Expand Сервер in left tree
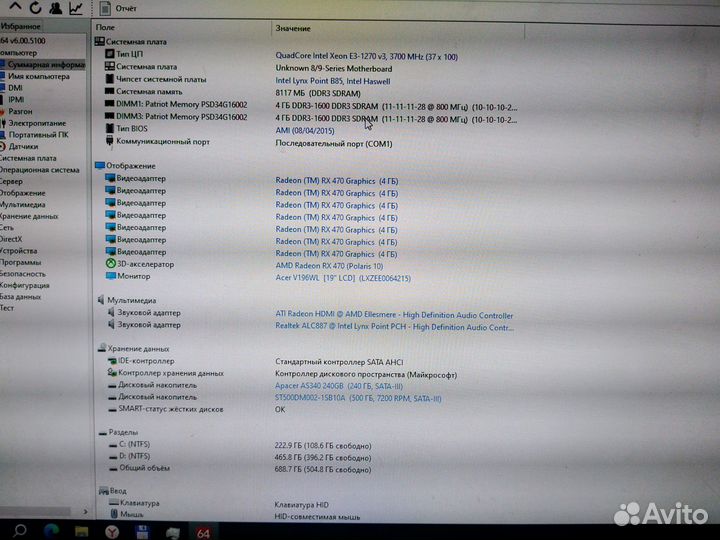 point(11,181)
